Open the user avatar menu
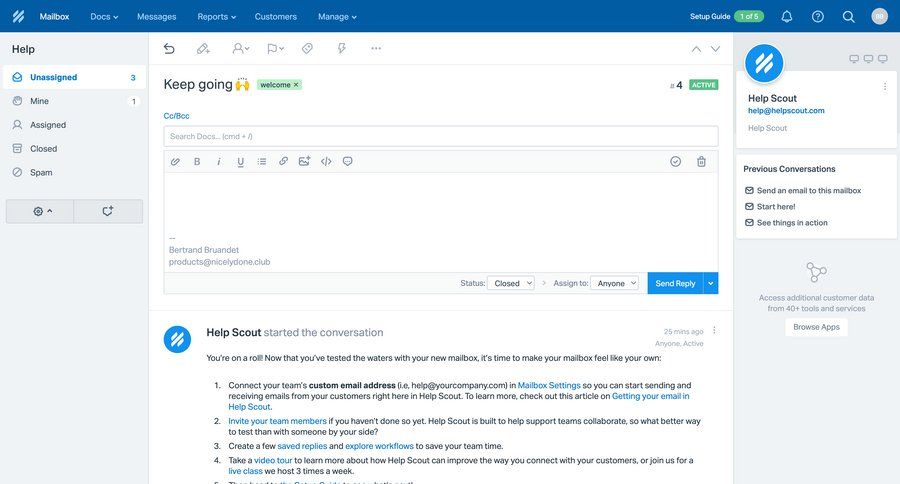Screen dimensions: 900x484 (x=879, y=16)
